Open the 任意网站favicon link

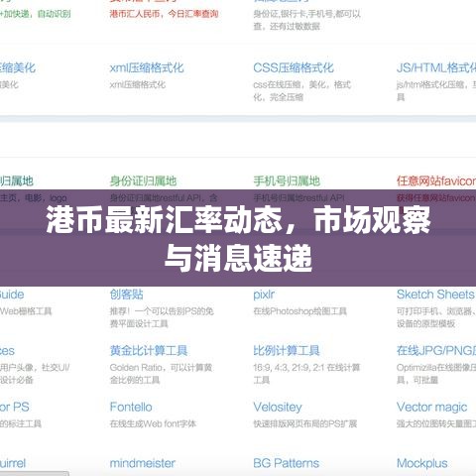tap(436, 181)
